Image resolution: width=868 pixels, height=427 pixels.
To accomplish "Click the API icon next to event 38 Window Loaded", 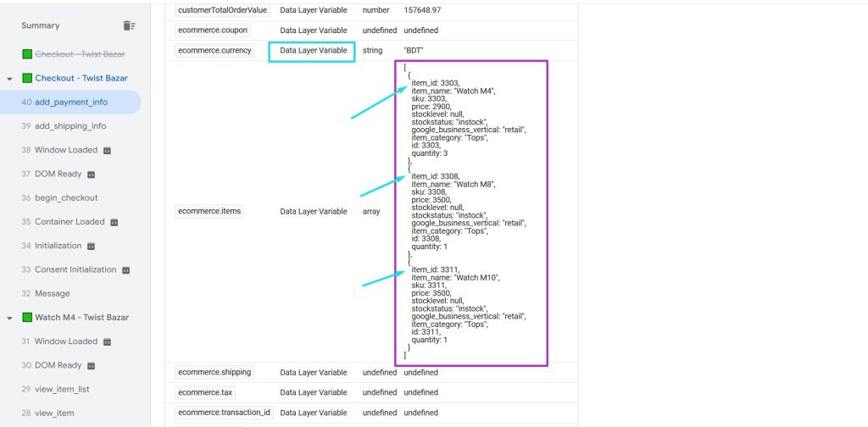I will pyautogui.click(x=107, y=150).
